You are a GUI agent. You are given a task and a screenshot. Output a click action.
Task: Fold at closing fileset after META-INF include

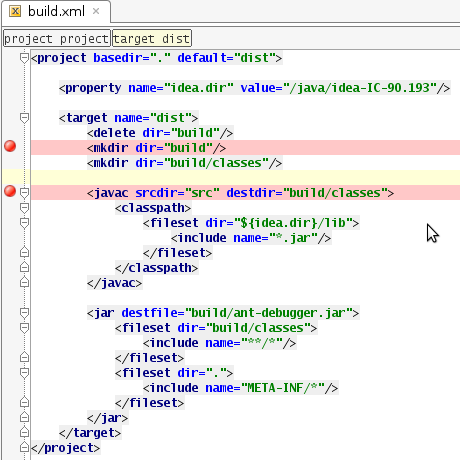pos(24,402)
